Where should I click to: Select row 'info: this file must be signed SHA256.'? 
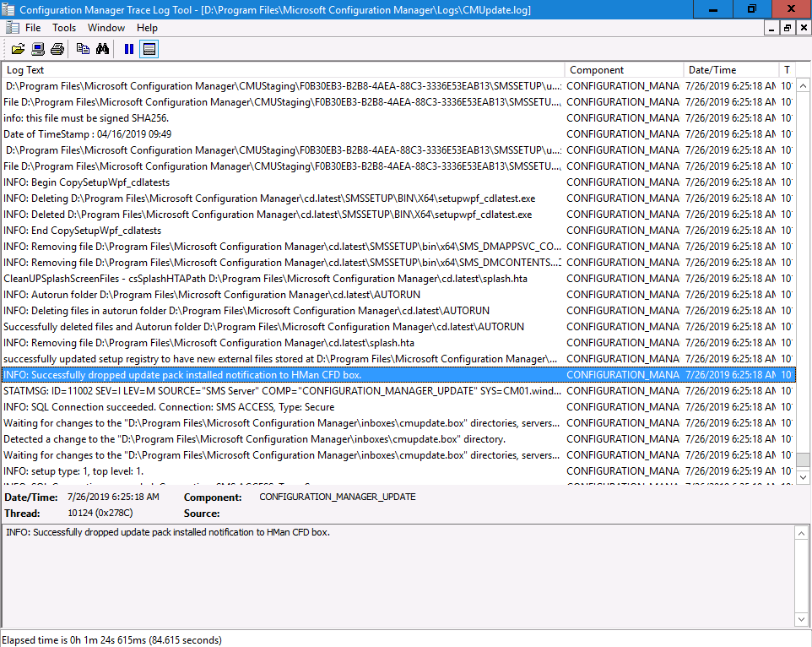click(x=398, y=118)
